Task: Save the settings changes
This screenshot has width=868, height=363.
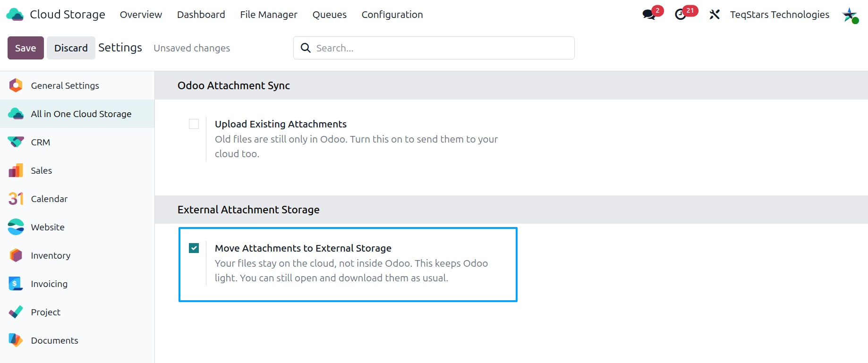Action: coord(26,48)
